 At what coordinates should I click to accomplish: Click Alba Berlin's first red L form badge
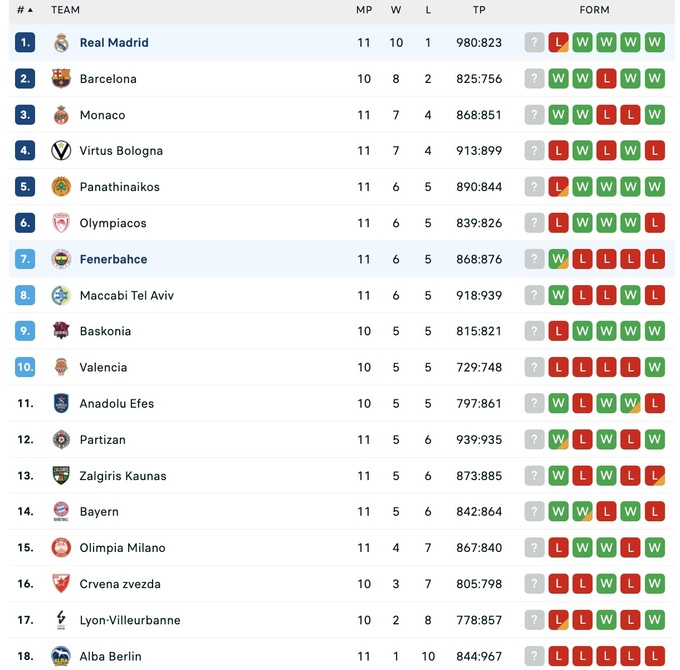[x=559, y=656]
